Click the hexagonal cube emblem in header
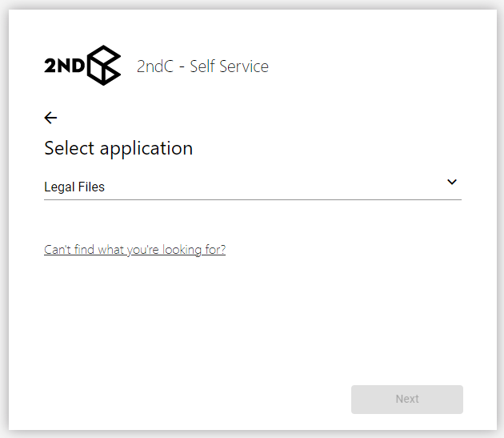The image size is (504, 438). [104, 65]
